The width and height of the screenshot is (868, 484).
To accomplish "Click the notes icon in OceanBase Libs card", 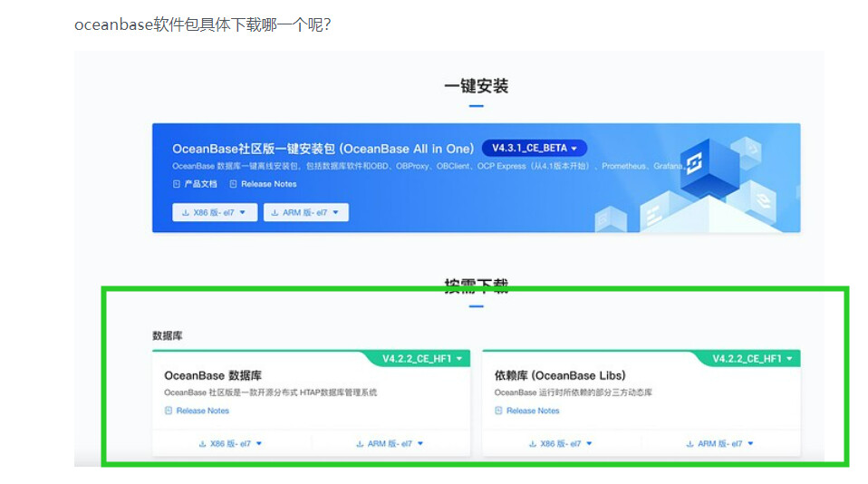I will 498,411.
